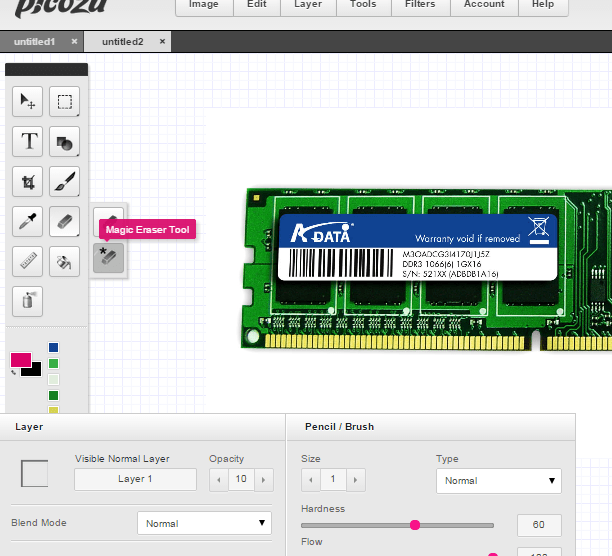The height and width of the screenshot is (556, 612).
Task: Pick the light green palette swatch
Action: click(x=53, y=363)
